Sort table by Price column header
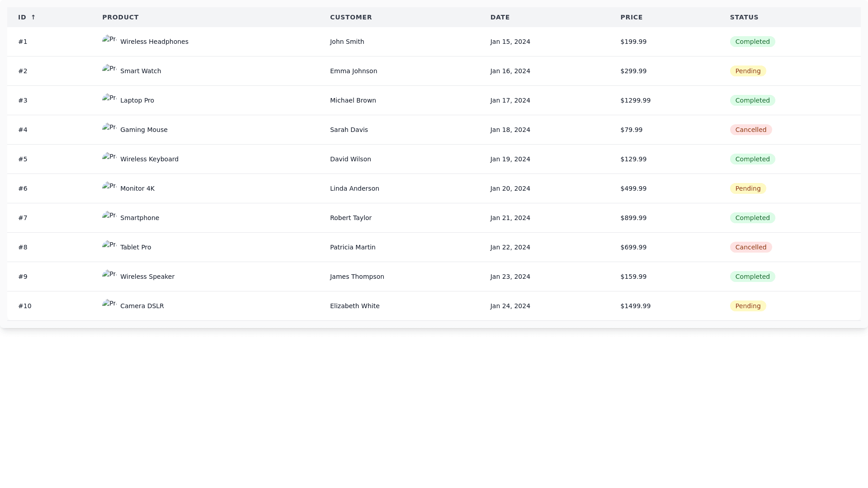Screen dimensions: 868x488 point(631,17)
